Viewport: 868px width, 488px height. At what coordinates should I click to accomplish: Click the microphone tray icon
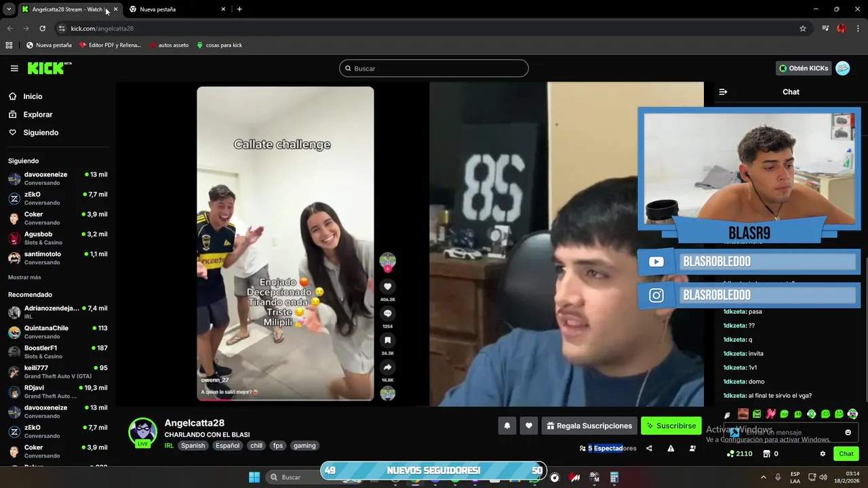(778, 477)
